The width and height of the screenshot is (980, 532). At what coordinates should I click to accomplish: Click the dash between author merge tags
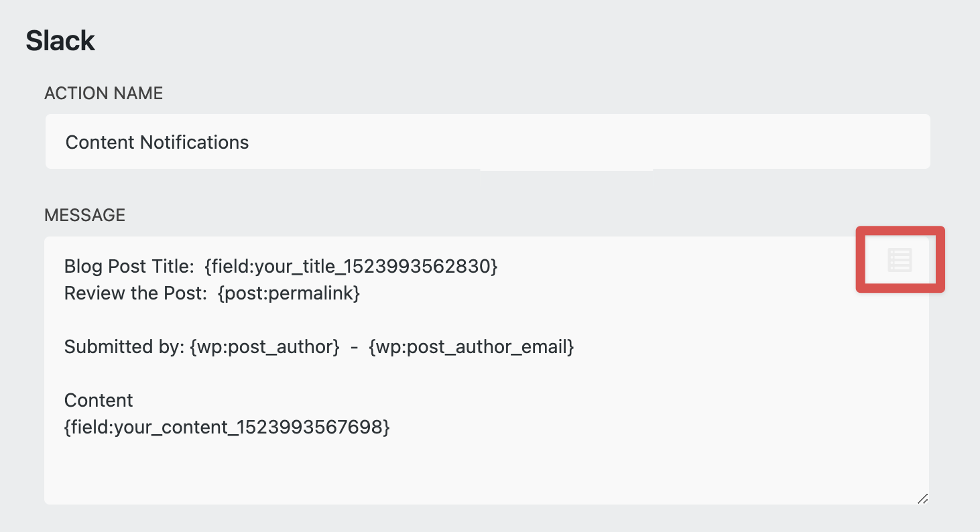click(x=354, y=347)
